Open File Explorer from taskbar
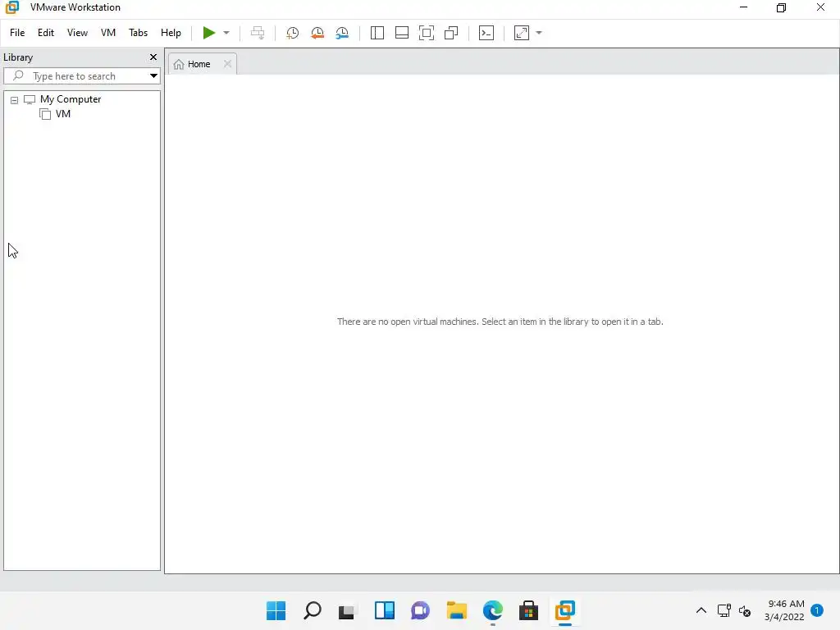This screenshot has width=840, height=630. tap(456, 610)
